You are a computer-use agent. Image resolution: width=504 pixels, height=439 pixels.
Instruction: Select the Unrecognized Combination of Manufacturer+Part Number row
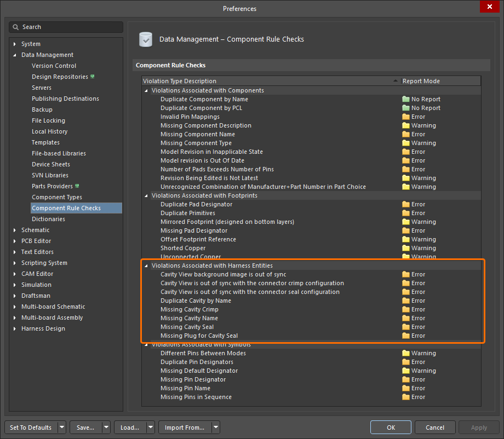pos(311,187)
